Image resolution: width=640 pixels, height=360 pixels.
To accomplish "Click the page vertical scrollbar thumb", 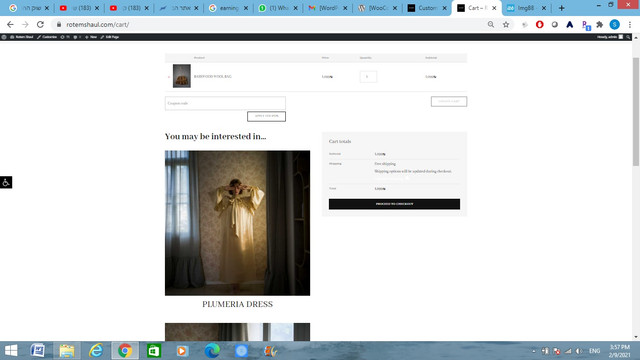I will (x=636, y=111).
